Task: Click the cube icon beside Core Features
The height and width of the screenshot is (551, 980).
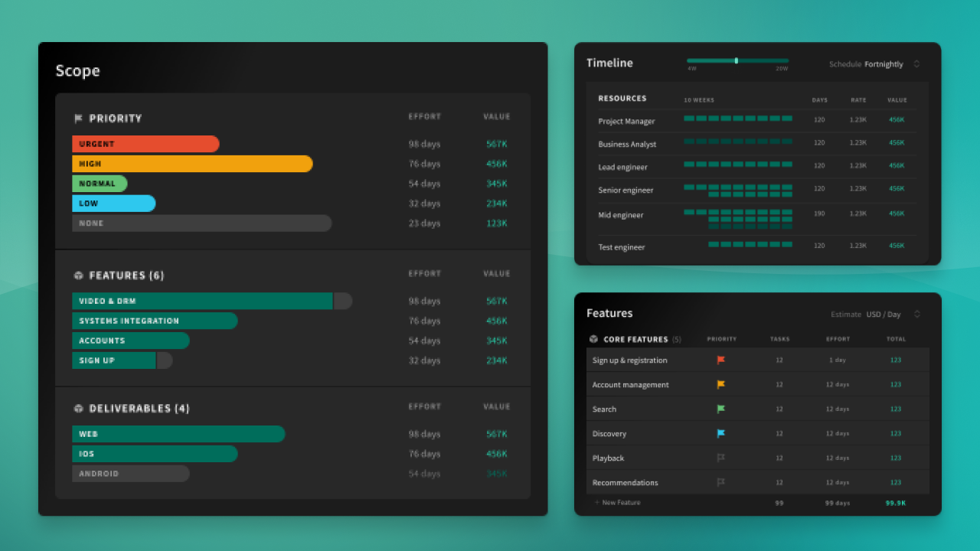Action: point(593,339)
